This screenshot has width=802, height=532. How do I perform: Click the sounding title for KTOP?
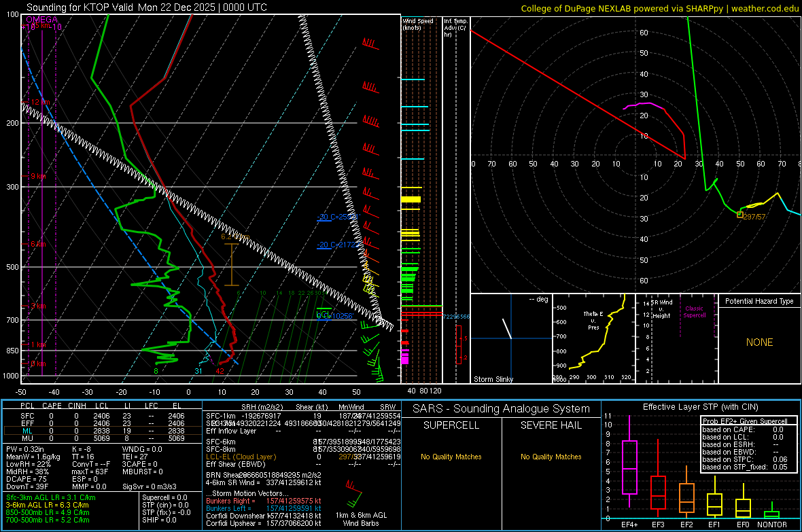tap(146, 7)
